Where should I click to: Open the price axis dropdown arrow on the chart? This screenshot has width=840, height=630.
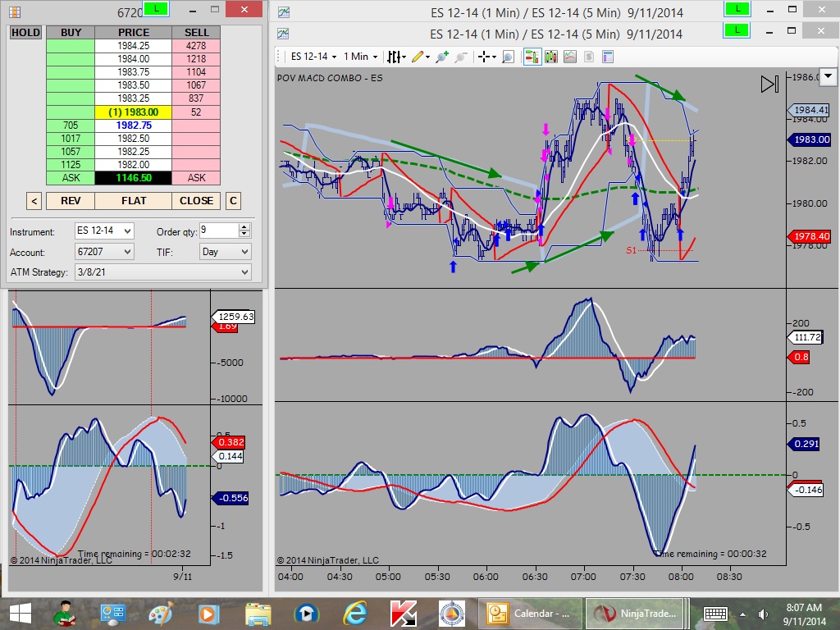coord(829,76)
